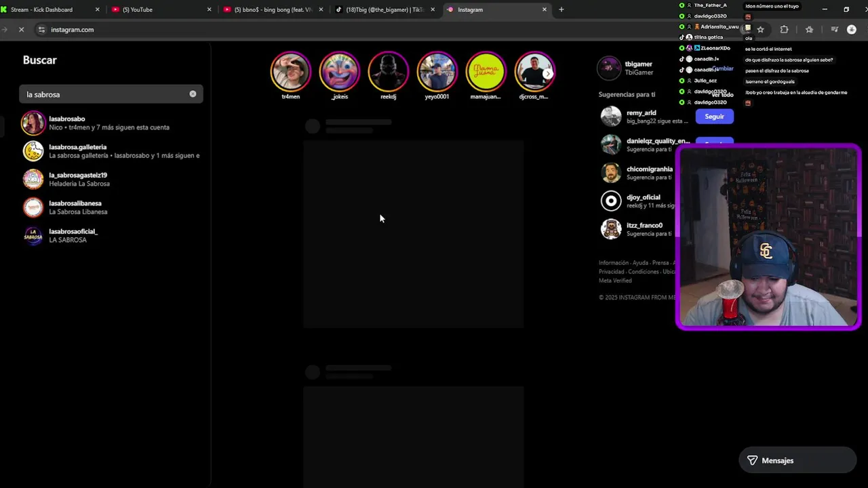
Task: Open the Mensajes messages button
Action: click(797, 460)
